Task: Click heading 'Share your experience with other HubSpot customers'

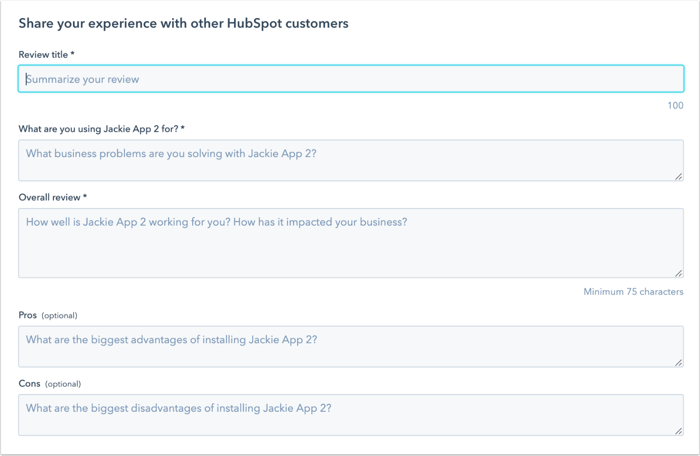Action: (183, 24)
